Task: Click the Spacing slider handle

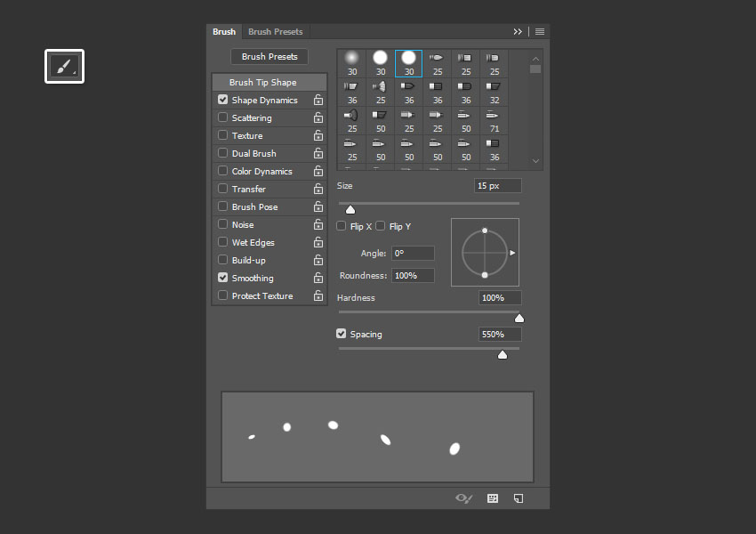Action: [x=503, y=354]
